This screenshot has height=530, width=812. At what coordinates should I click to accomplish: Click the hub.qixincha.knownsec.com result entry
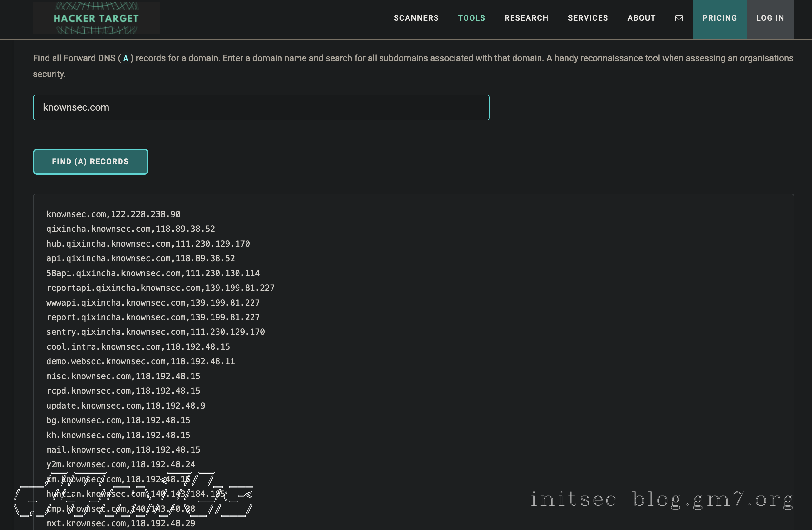pos(148,244)
